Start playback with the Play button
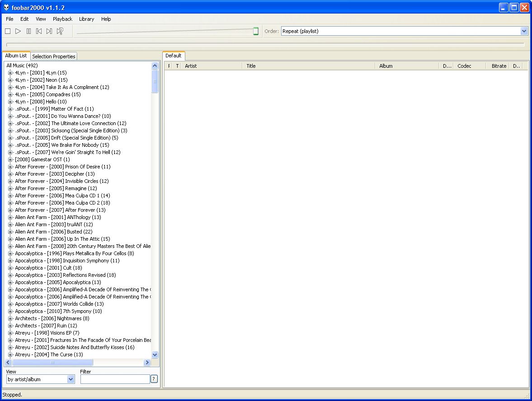The image size is (532, 401). pyautogui.click(x=19, y=31)
